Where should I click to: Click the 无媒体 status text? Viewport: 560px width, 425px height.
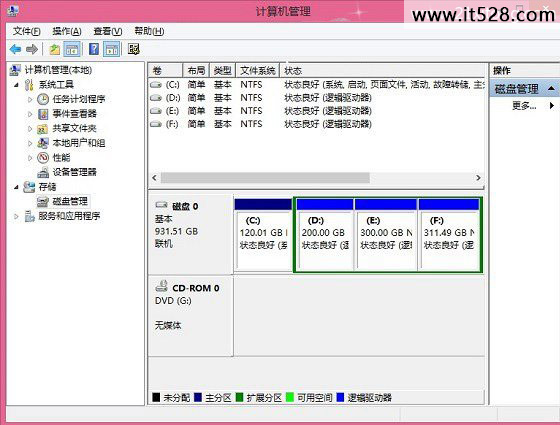(168, 325)
